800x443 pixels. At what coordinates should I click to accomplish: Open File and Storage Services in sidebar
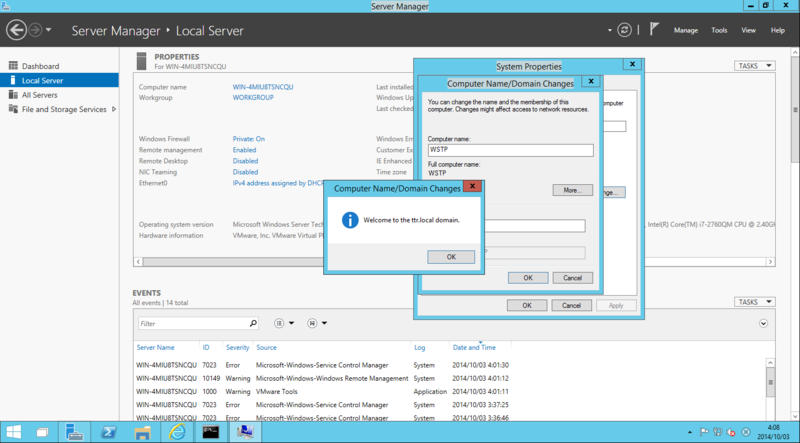(64, 109)
